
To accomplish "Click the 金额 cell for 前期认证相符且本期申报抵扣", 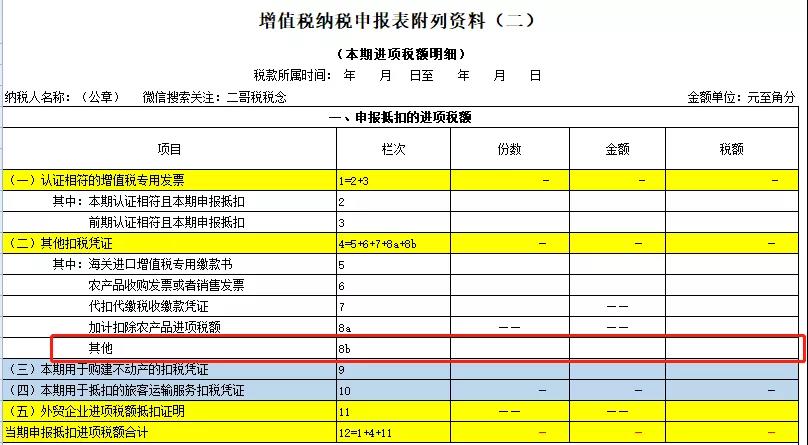I will point(617,222).
